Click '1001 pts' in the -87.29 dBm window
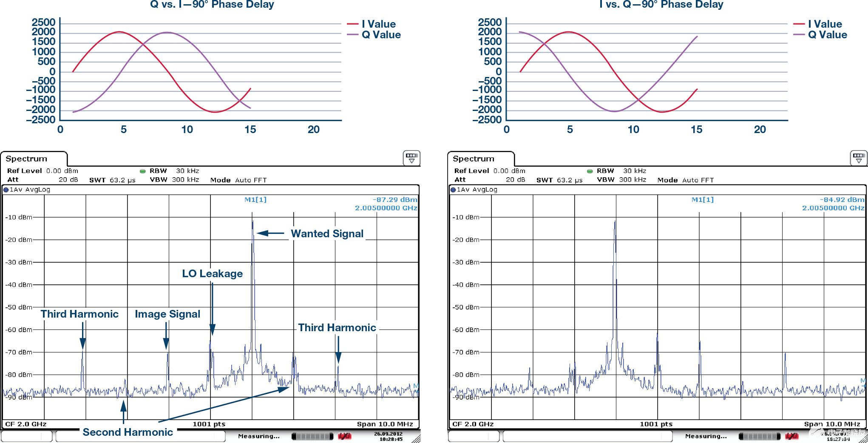 pyautogui.click(x=209, y=424)
